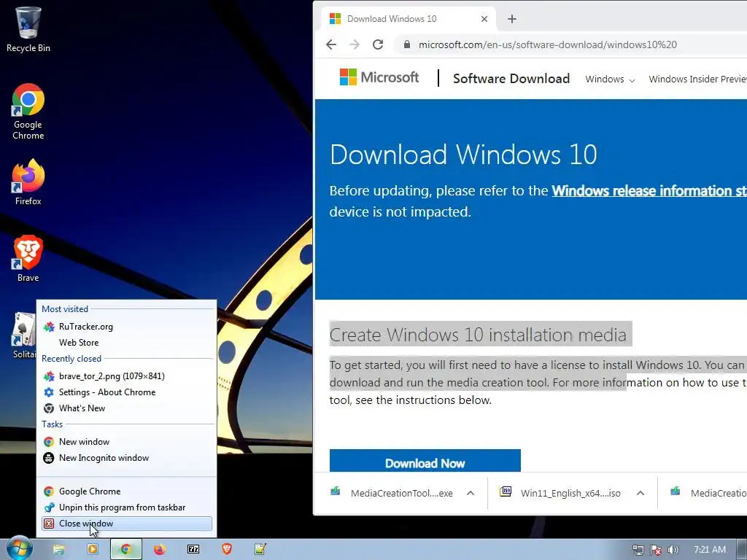Open the Solitaire desktop shortcut
This screenshot has width=747, height=560.
point(24,335)
